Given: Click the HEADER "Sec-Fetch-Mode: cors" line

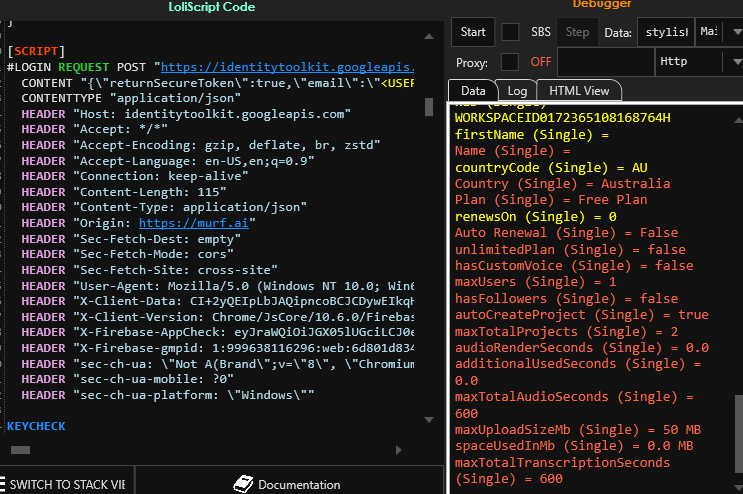Looking at the screenshot, I should [x=127, y=254].
